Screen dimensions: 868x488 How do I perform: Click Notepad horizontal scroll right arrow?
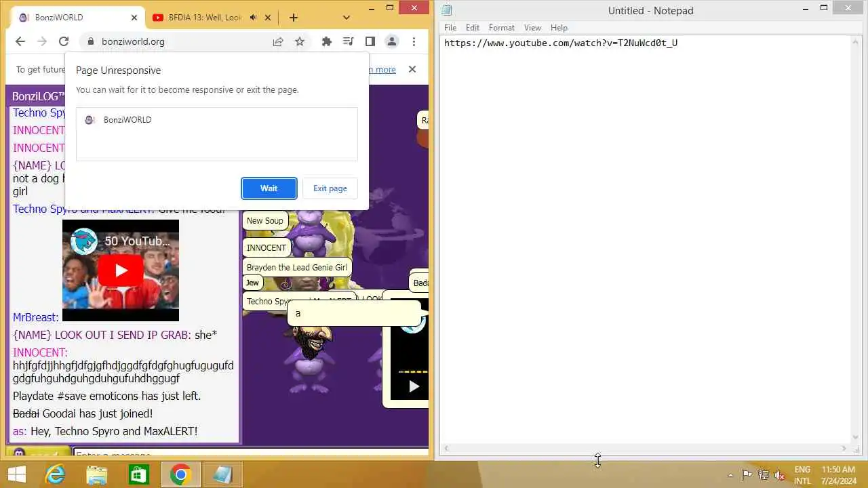point(844,449)
